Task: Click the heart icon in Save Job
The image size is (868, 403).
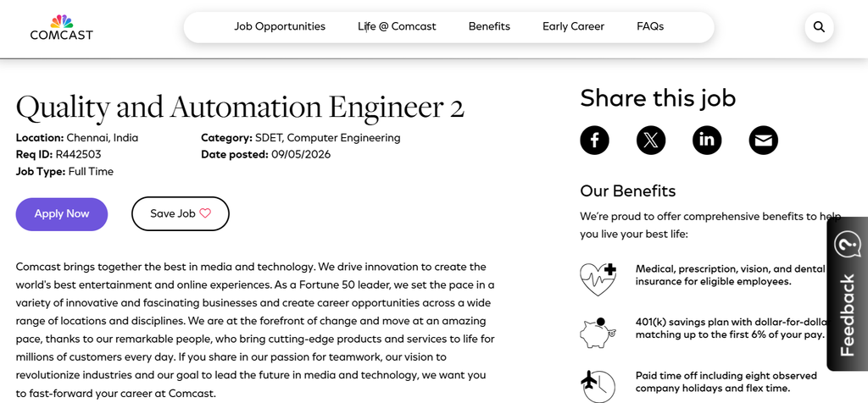Action: point(205,213)
